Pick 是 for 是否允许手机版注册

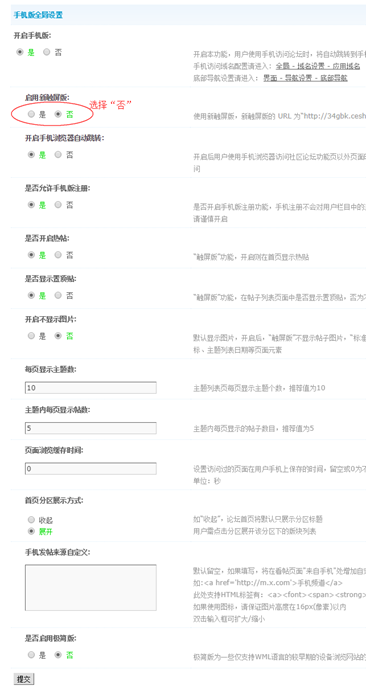pos(31,205)
